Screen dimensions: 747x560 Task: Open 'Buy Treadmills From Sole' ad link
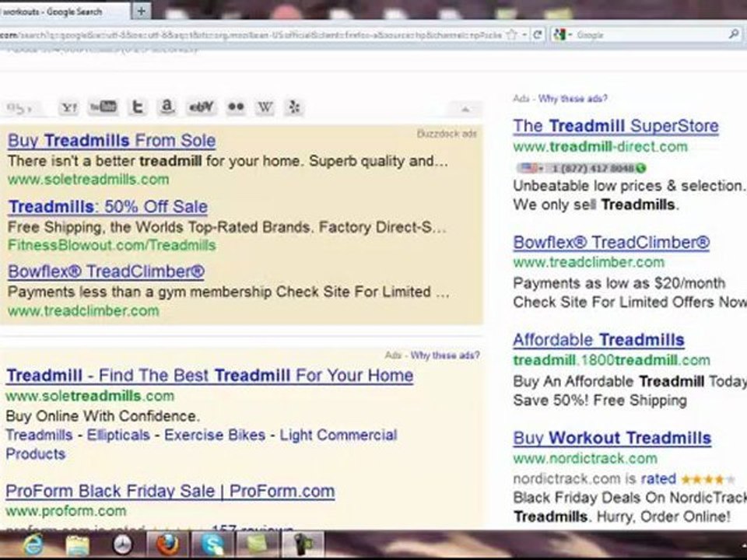(111, 141)
